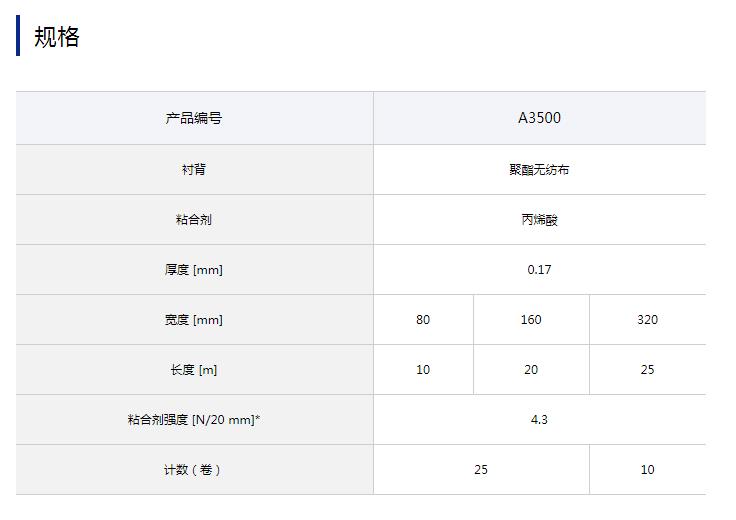Click the 20 length cell
736x520 pixels.
coord(531,370)
